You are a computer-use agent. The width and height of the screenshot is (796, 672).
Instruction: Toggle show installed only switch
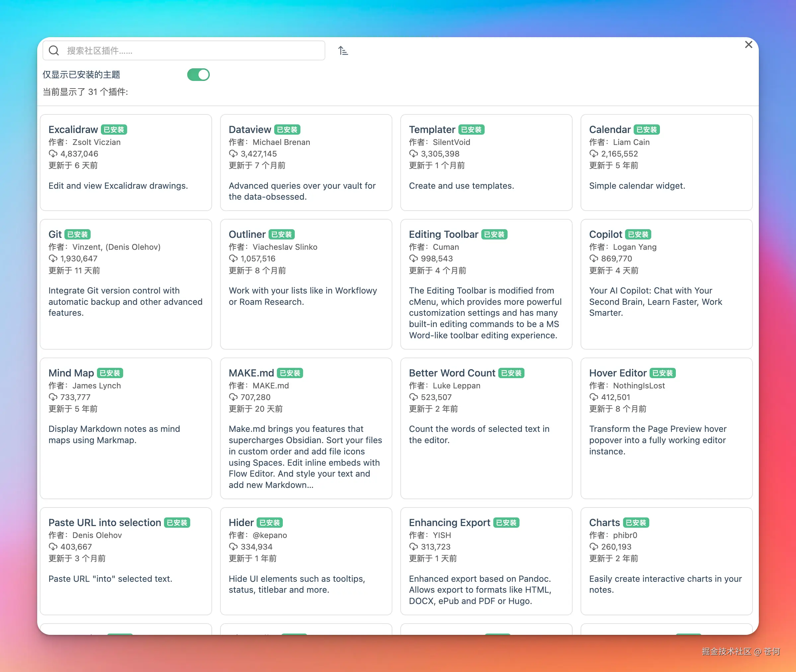tap(198, 75)
